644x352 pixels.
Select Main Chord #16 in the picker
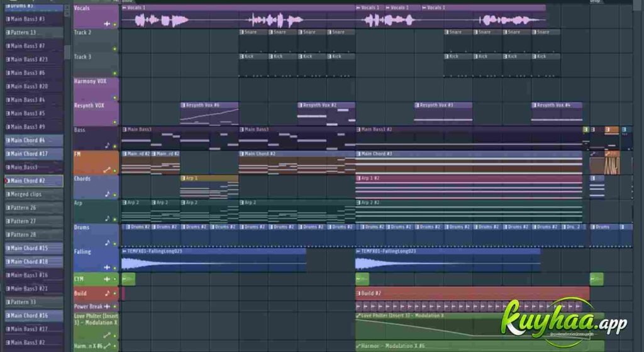pos(34,316)
